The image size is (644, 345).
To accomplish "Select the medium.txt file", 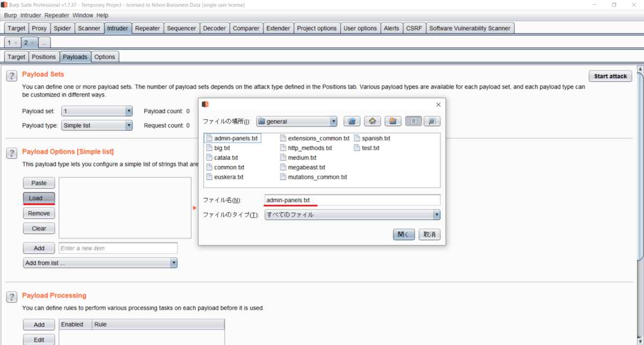I will [x=298, y=157].
